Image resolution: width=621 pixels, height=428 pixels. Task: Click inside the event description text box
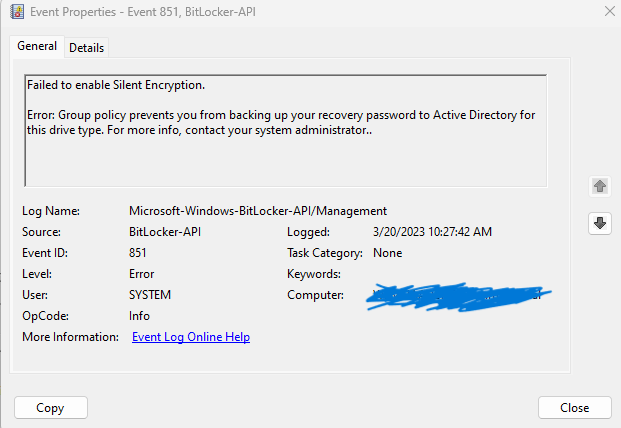coord(285,160)
